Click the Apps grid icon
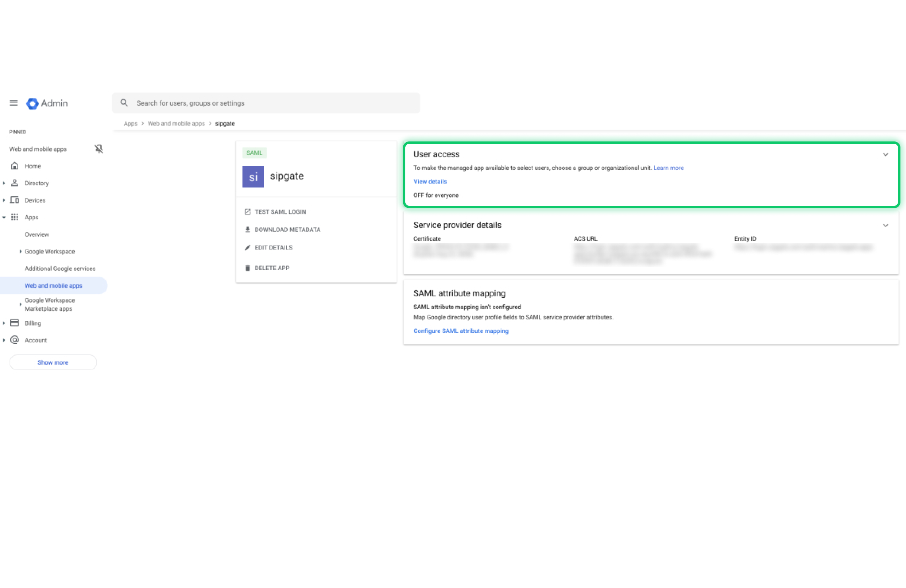 pos(15,217)
